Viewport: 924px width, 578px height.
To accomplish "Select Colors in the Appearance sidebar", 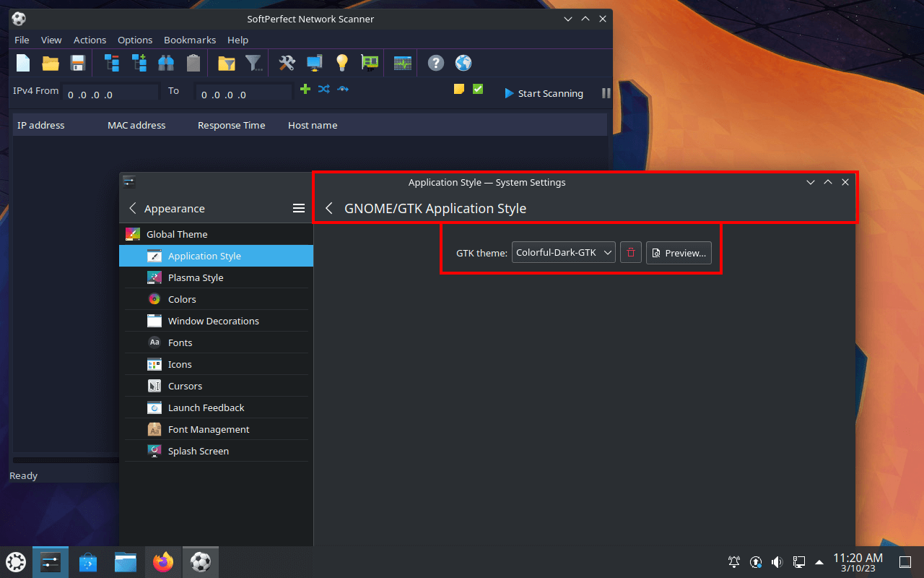I will 216,299.
